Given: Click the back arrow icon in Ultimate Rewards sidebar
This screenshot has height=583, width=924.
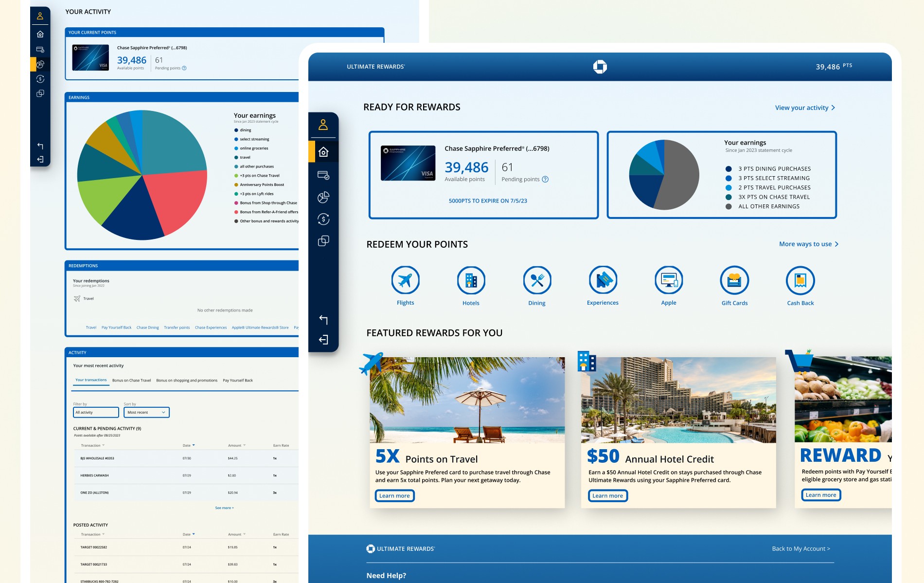Looking at the screenshot, I should point(323,319).
